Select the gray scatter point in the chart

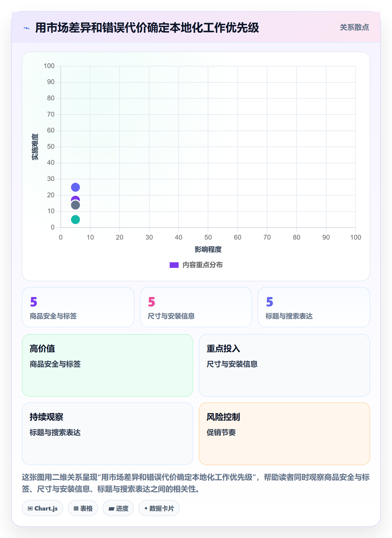point(75,205)
